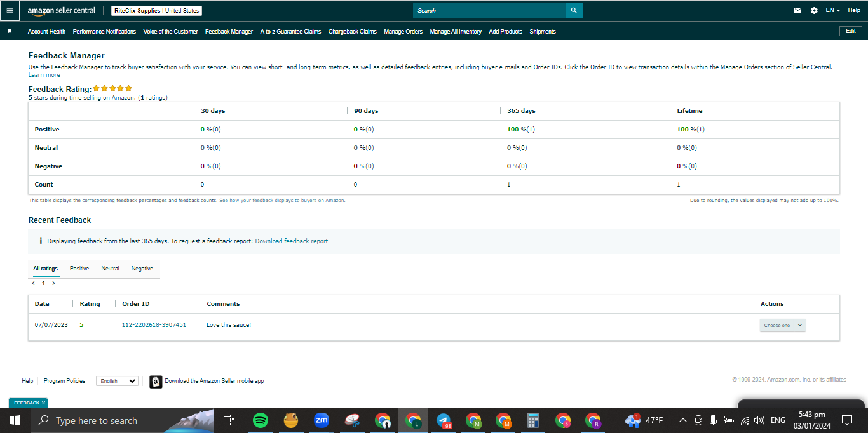Viewport: 868px width, 433px height.
Task: Open Shipments menu item
Action: [543, 32]
